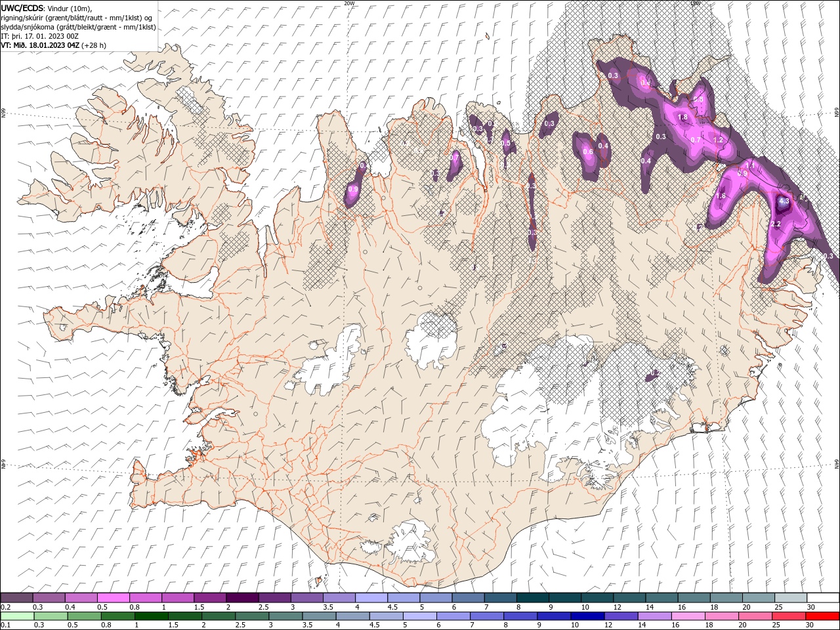Pick the 2 swatch in green legend row

click(218, 616)
